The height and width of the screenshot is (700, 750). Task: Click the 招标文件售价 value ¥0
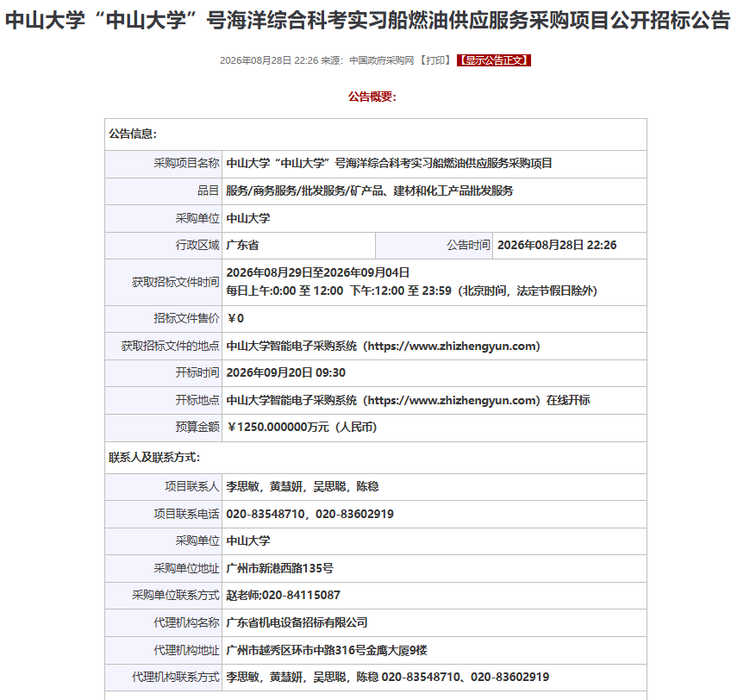(235, 319)
